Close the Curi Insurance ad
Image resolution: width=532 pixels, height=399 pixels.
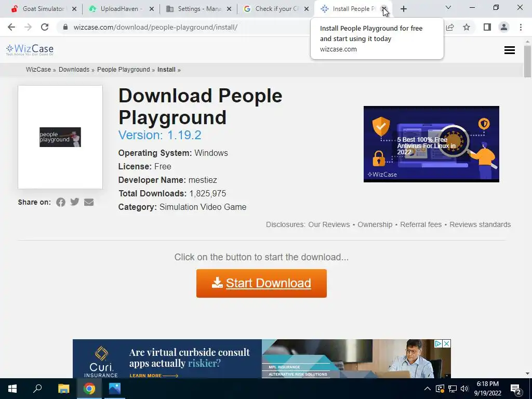pyautogui.click(x=447, y=344)
